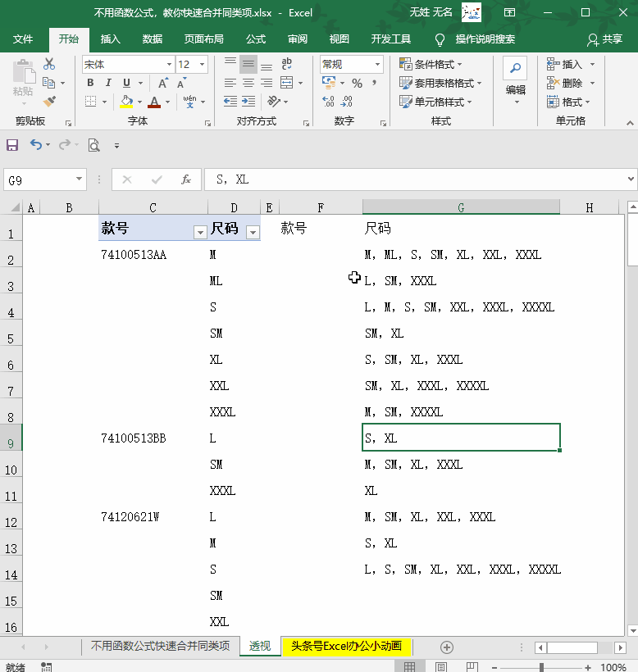Center cell text horizontally
638x672 pixels.
(248, 83)
